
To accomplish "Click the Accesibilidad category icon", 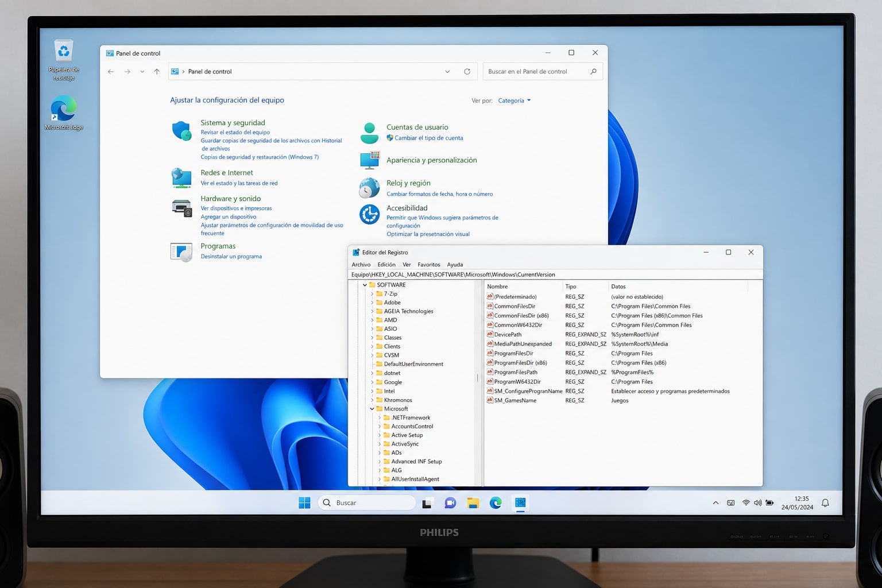I will (x=369, y=214).
